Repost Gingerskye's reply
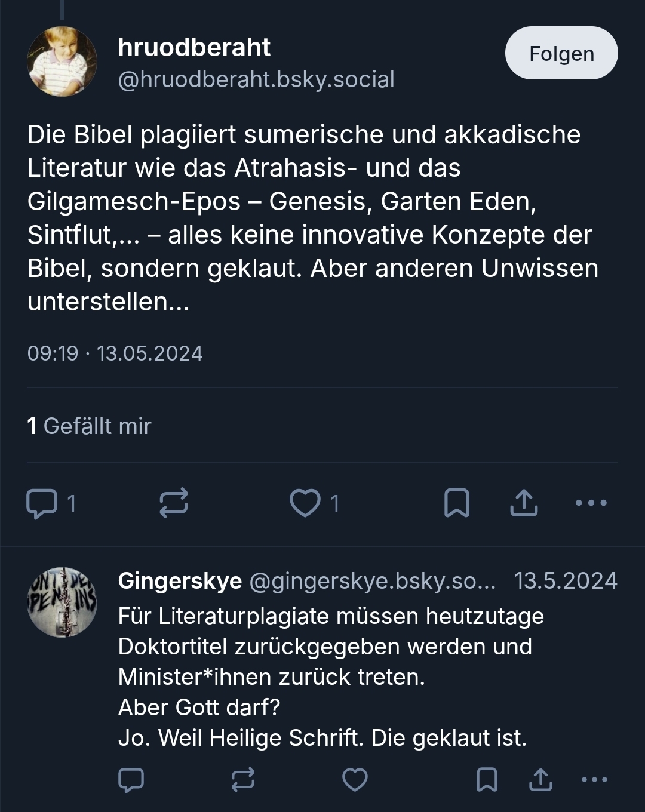The width and height of the screenshot is (645, 812). click(x=243, y=780)
